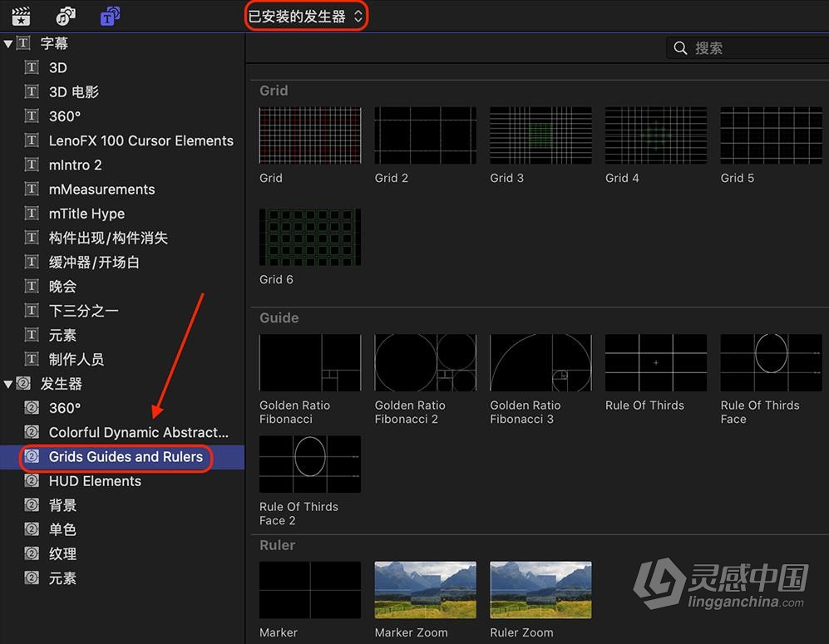This screenshot has height=644, width=829.
Task: Click the generator icon beside 纹理
Action: click(32, 553)
